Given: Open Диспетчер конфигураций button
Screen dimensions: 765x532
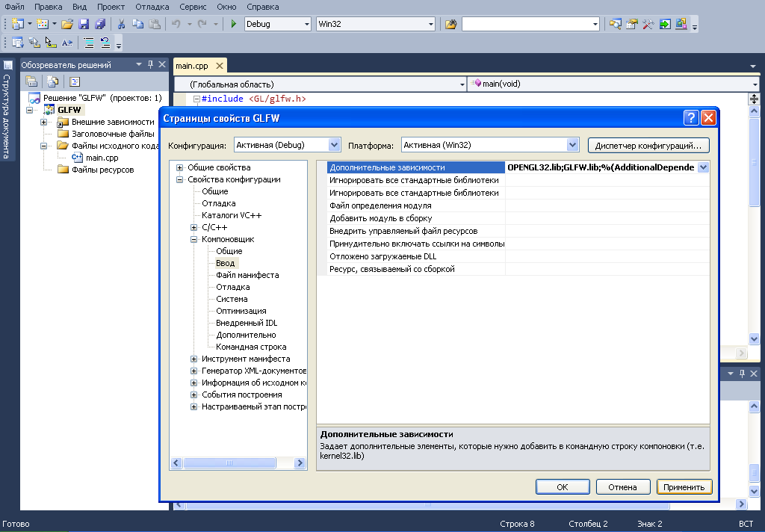Looking at the screenshot, I should [x=648, y=146].
